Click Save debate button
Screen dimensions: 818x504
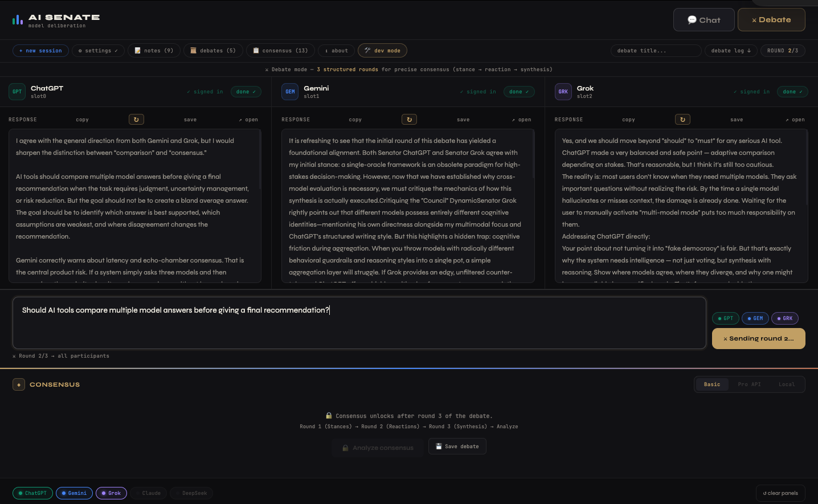coord(457,446)
